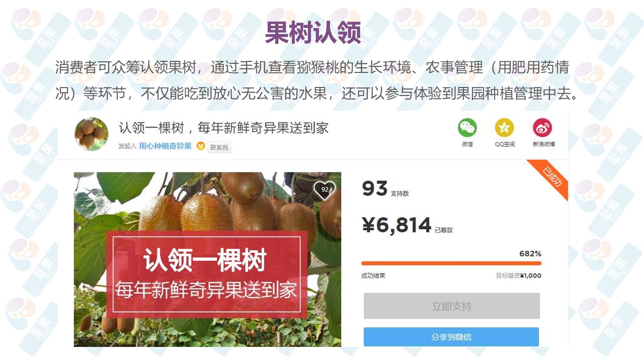Click the blue 分享到微信 button

click(x=451, y=337)
